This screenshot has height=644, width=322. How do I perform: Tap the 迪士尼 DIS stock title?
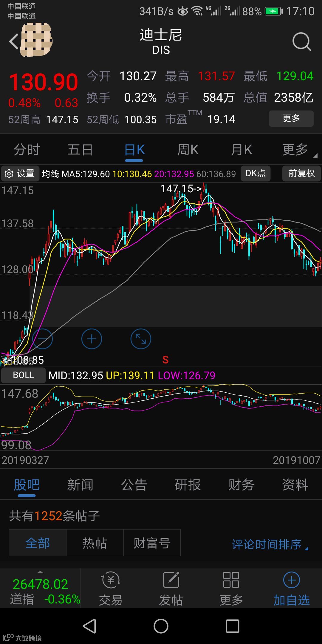[161, 41]
